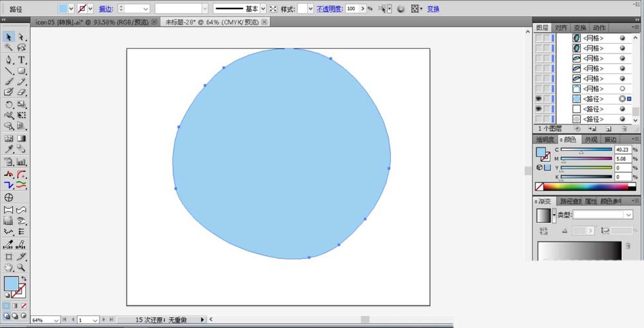This screenshot has height=328, width=644.
Task: Select the Eraser tool
Action: 21,92
